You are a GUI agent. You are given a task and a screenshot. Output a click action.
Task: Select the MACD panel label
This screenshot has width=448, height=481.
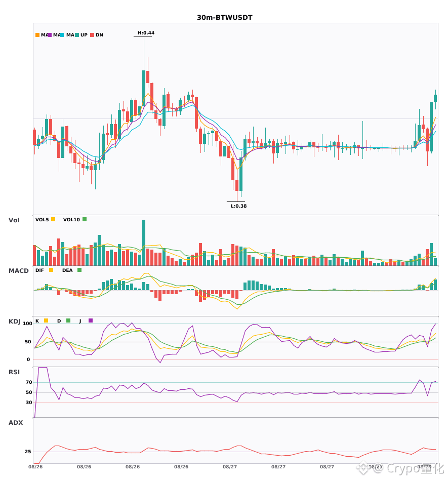click(x=18, y=270)
